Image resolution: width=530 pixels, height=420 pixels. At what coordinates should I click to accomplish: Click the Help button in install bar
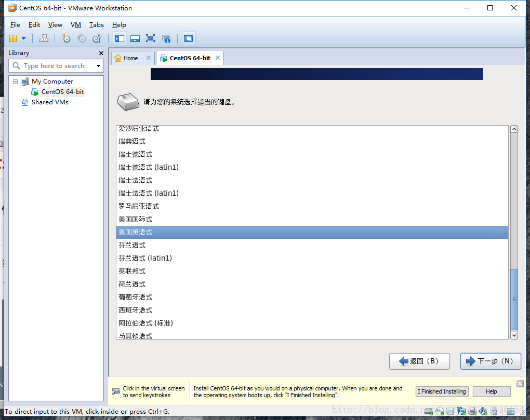492,391
